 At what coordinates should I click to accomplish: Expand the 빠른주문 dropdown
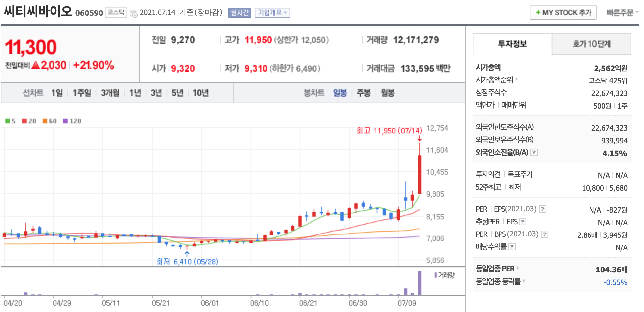click(622, 13)
